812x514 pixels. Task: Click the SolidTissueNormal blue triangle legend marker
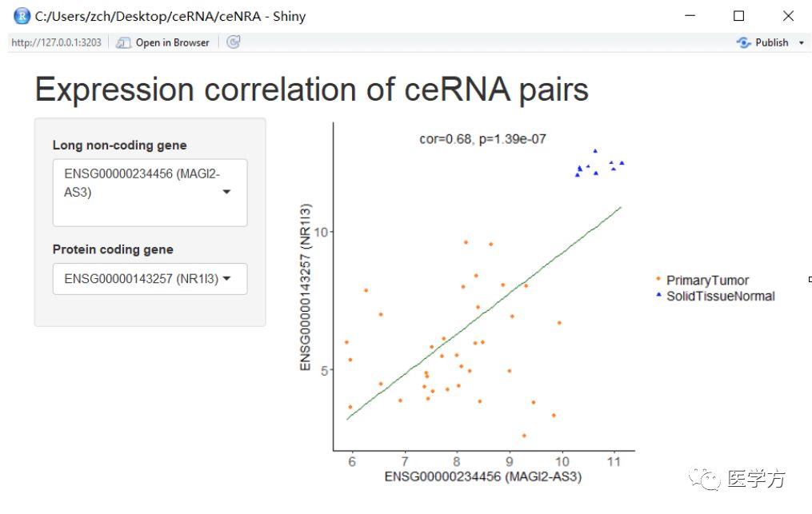[658, 294]
